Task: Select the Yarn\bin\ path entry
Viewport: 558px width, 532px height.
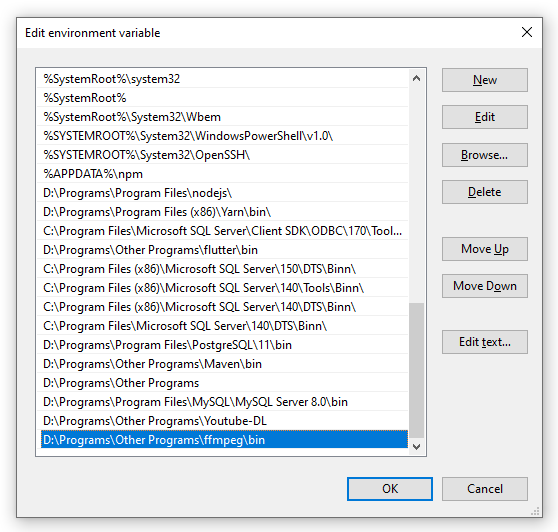Action: [223, 212]
